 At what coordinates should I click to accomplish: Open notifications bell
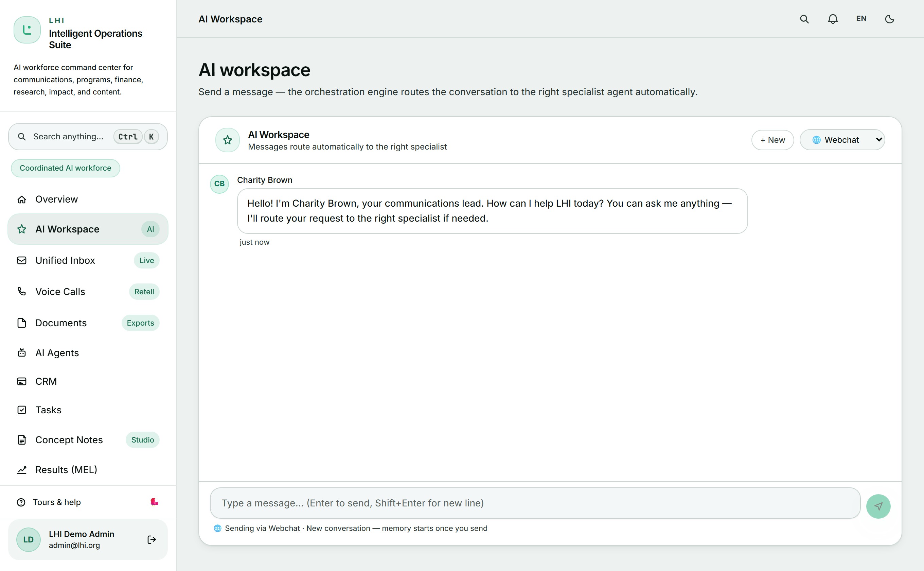(833, 19)
